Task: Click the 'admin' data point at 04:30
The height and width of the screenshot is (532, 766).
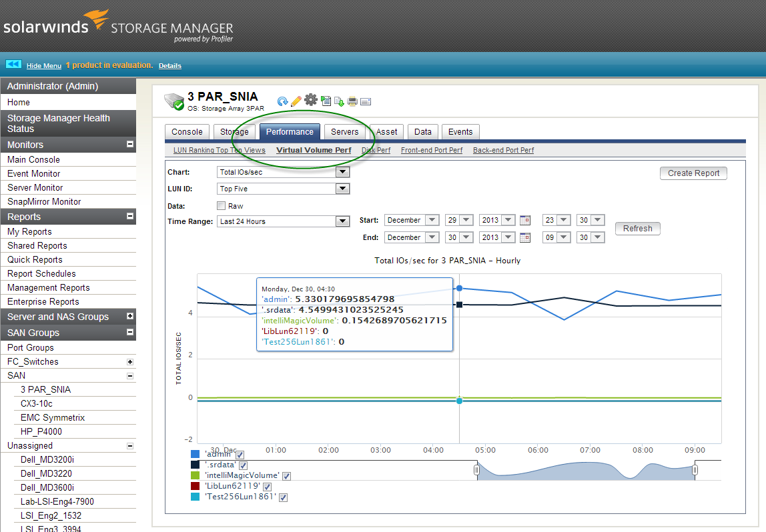Action: 459,289
